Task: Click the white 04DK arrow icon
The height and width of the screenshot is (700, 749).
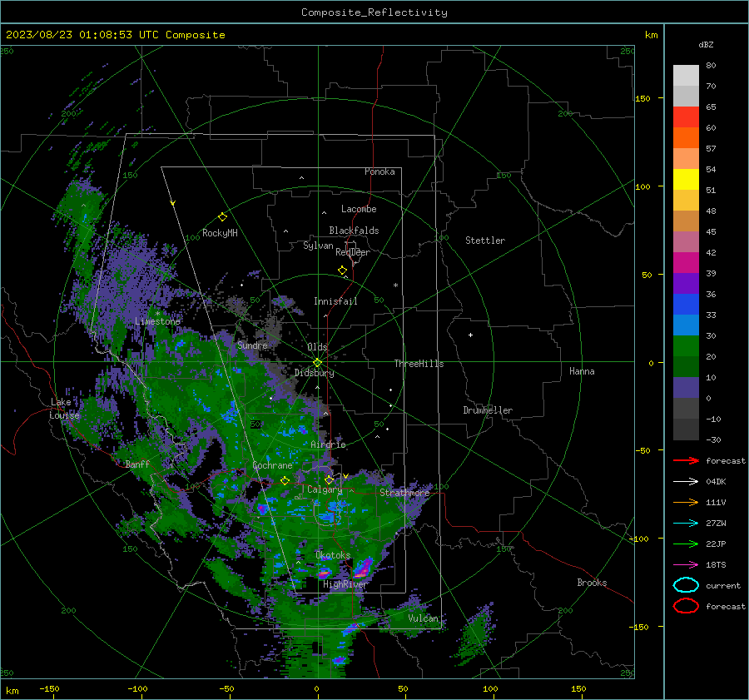Action: 686,482
